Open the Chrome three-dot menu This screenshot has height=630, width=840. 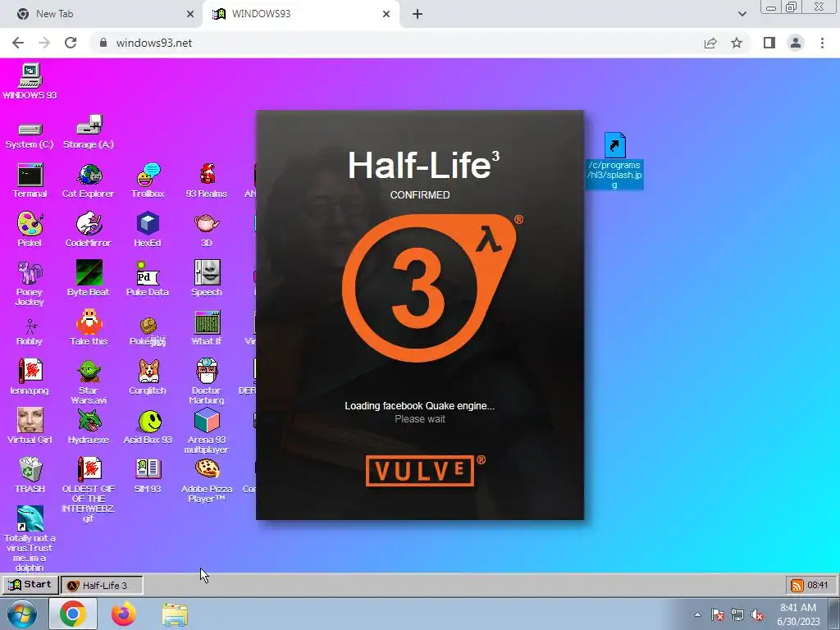(822, 43)
